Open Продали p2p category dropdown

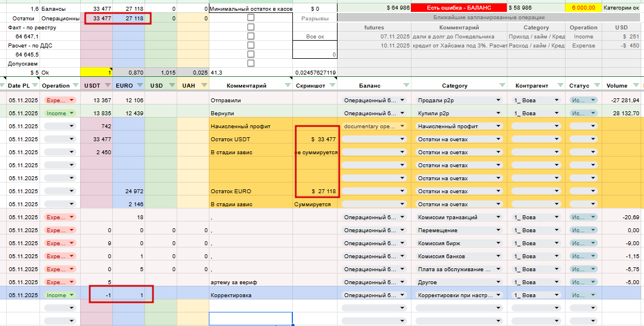tap(458, 101)
